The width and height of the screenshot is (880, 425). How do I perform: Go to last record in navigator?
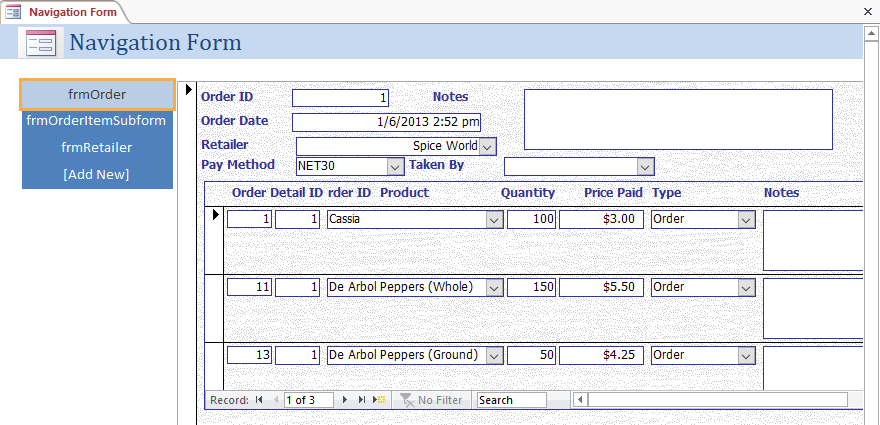coord(362,400)
